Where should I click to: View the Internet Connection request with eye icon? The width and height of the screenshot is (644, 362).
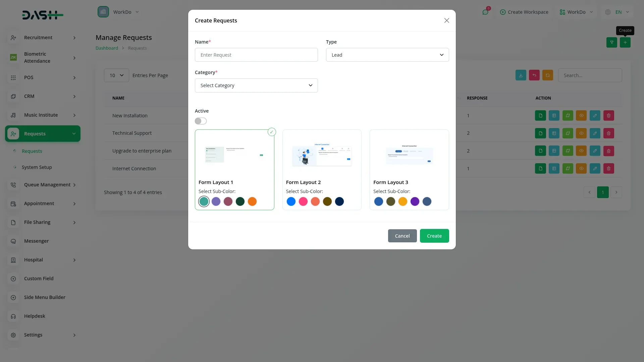(581, 169)
